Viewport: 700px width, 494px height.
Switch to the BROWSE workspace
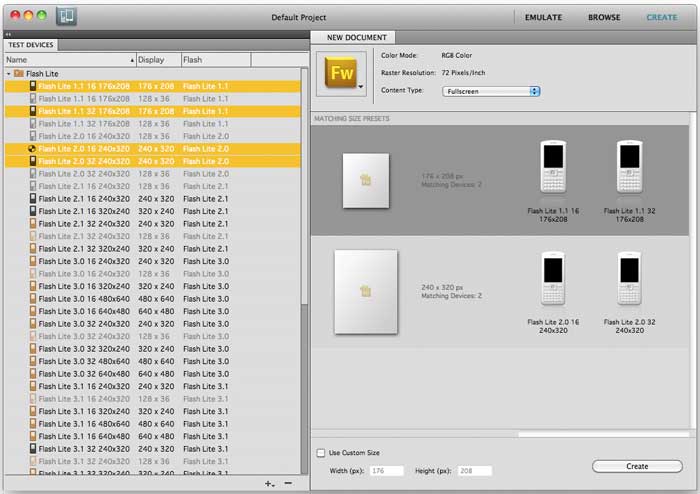tap(603, 17)
